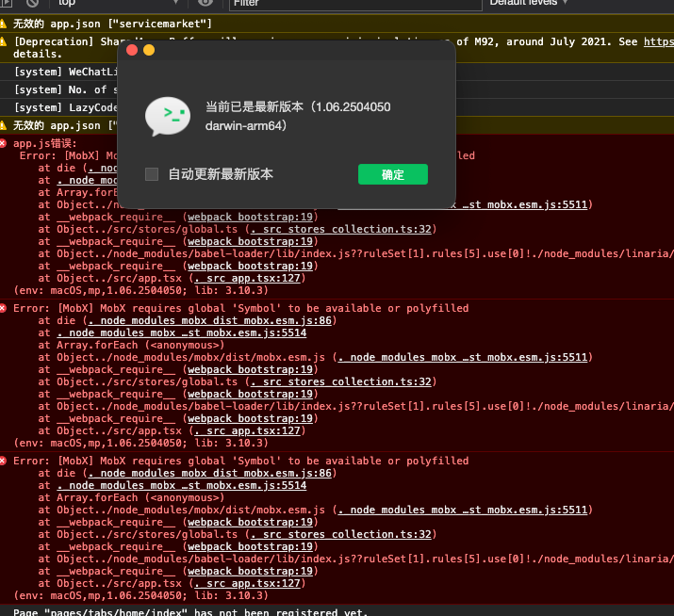Close the update dialog with the red button
This screenshot has width=674, height=616.
coord(132,51)
